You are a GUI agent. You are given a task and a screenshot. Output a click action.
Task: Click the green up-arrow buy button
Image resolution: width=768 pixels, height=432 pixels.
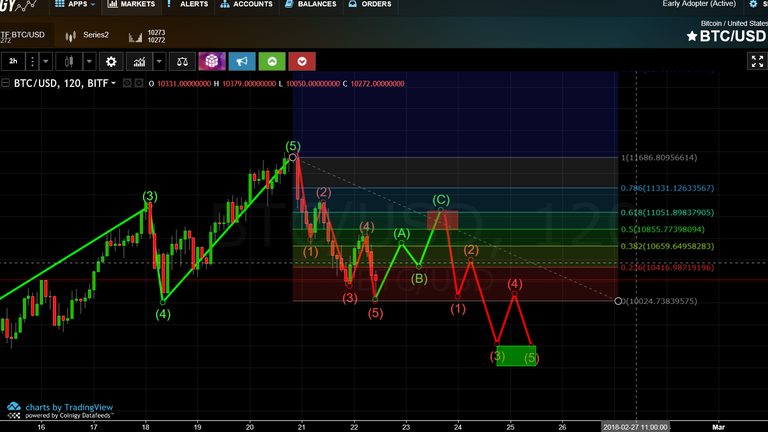click(x=272, y=61)
